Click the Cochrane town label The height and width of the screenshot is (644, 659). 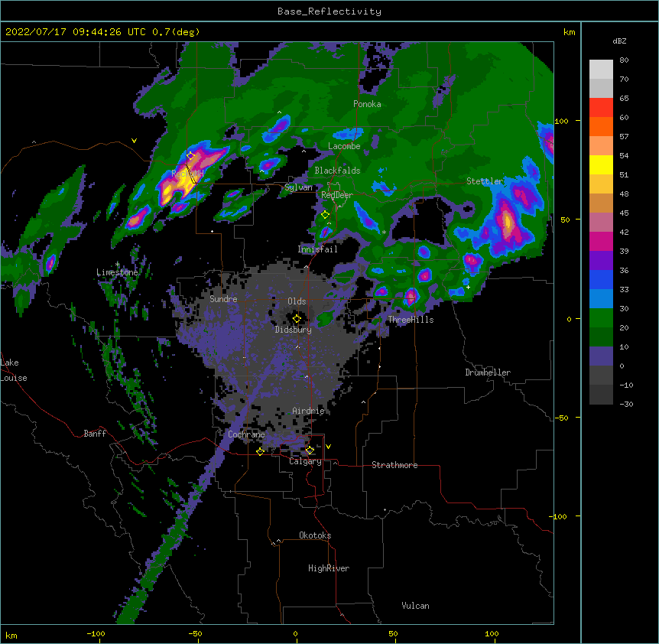[246, 434]
